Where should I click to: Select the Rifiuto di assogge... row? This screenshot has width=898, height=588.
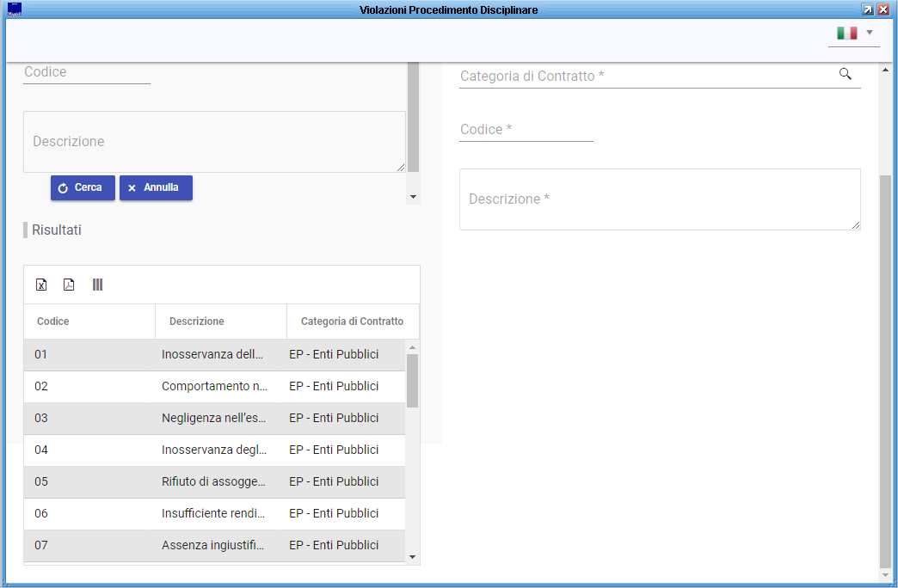click(x=213, y=481)
